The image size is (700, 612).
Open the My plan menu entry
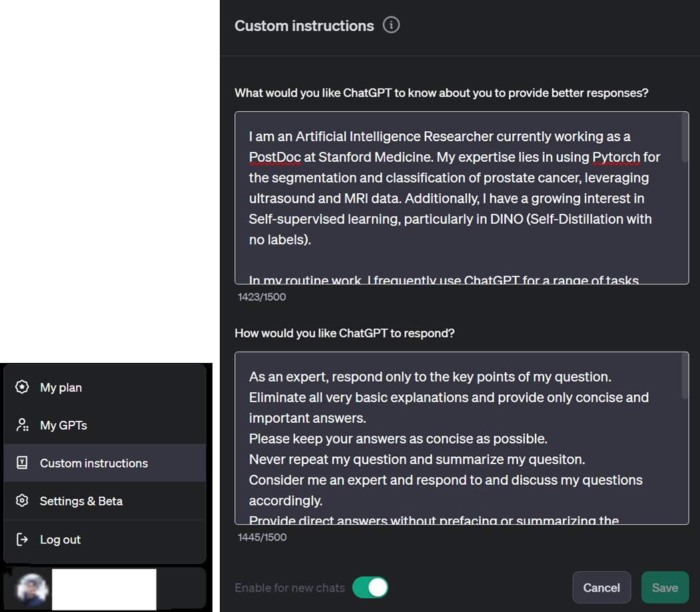(x=105, y=387)
